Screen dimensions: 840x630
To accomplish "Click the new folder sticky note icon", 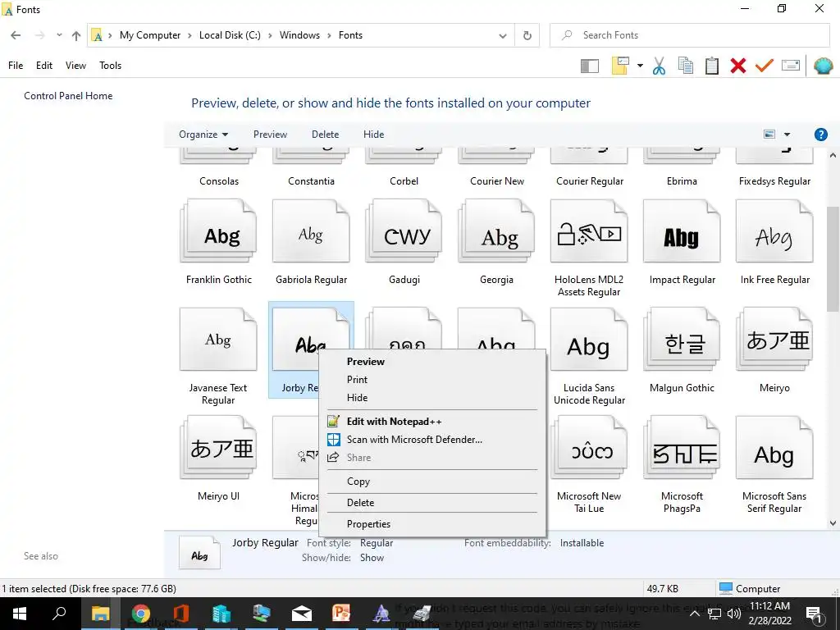I will point(620,66).
